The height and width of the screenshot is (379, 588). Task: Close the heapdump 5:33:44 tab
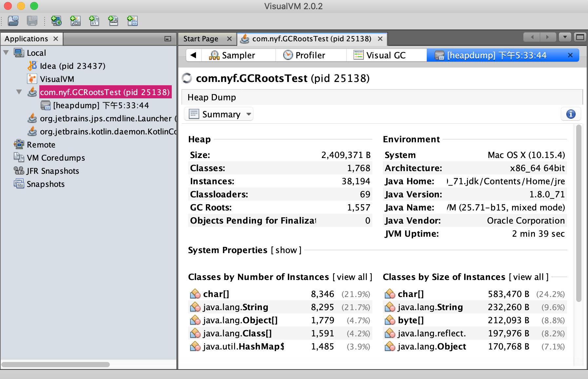point(570,55)
